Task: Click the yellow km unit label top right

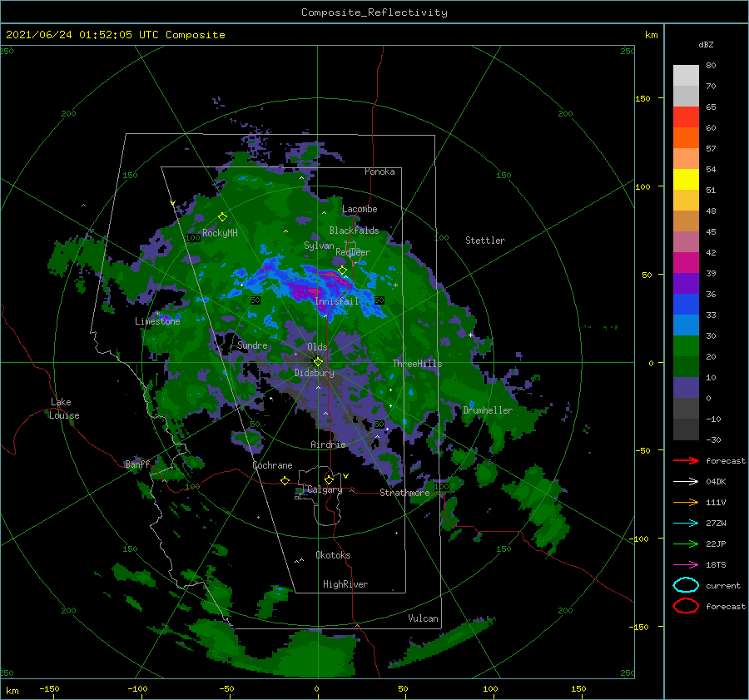Action: point(651,35)
